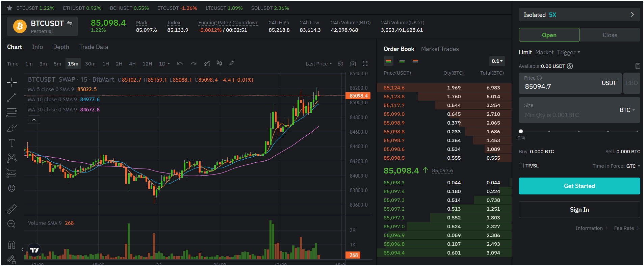Viewport: 644px width, 266px height.
Task: Select the horizontal lines Fibonacci tool
Action: coord(12,113)
